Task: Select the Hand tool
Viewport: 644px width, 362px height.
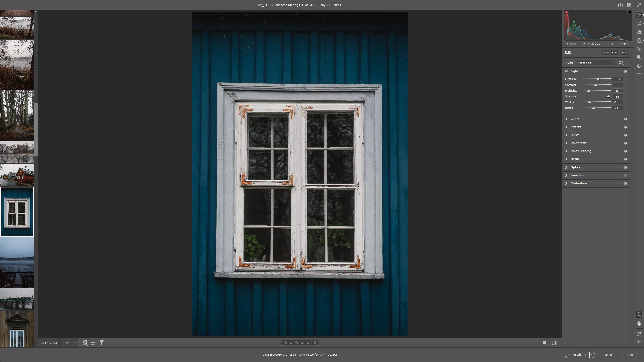Action: click(x=639, y=323)
